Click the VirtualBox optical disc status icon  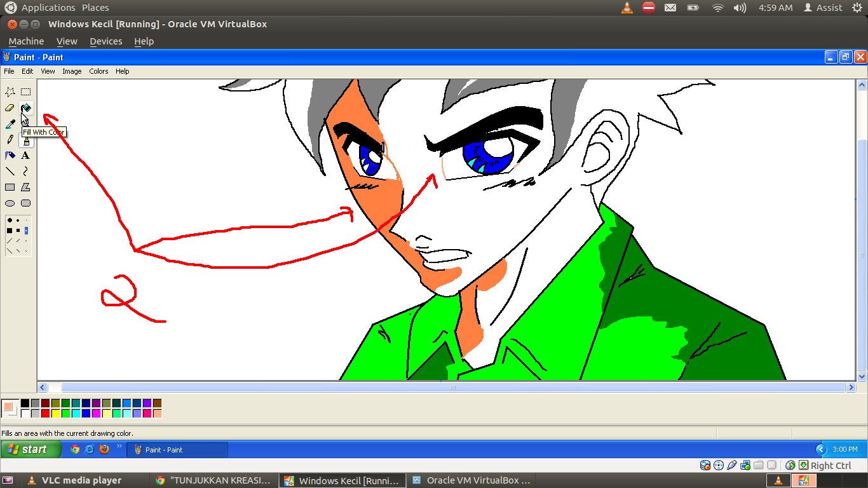point(719,465)
